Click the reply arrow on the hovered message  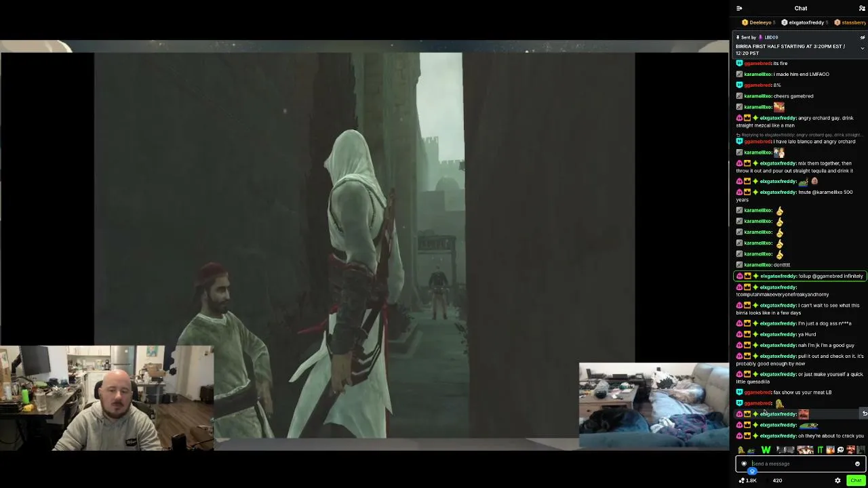pyautogui.click(x=864, y=413)
